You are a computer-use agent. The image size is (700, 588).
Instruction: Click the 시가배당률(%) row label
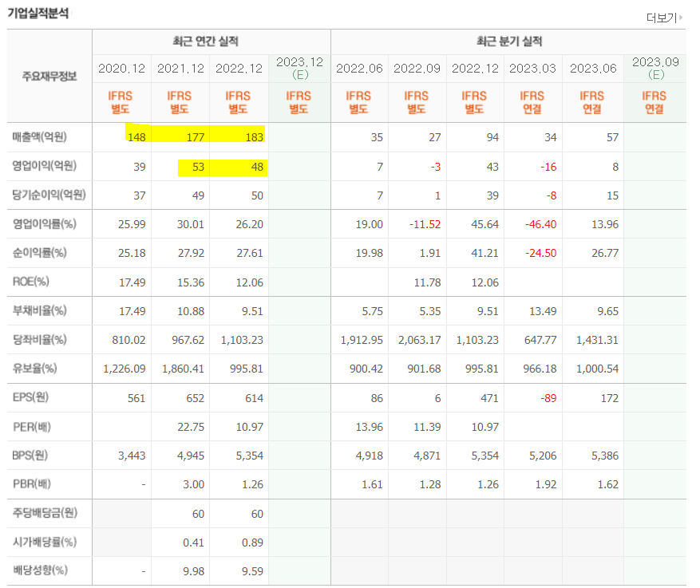click(45, 542)
